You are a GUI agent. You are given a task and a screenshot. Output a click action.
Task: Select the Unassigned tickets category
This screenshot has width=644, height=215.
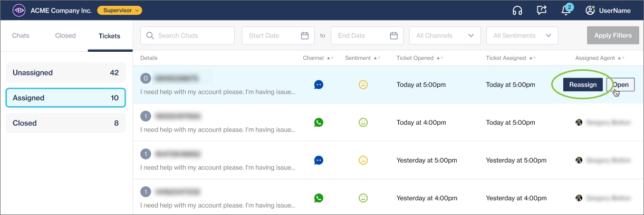65,73
